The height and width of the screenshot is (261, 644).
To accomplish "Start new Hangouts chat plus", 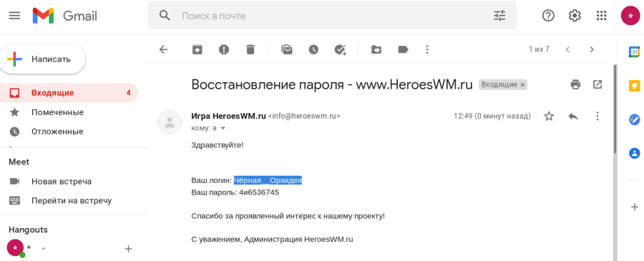I will [x=129, y=249].
